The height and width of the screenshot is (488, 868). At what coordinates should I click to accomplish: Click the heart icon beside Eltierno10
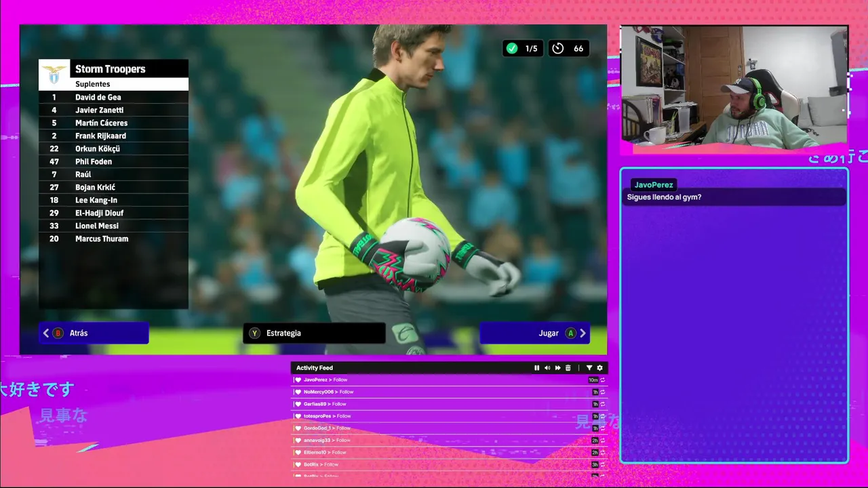point(298,452)
